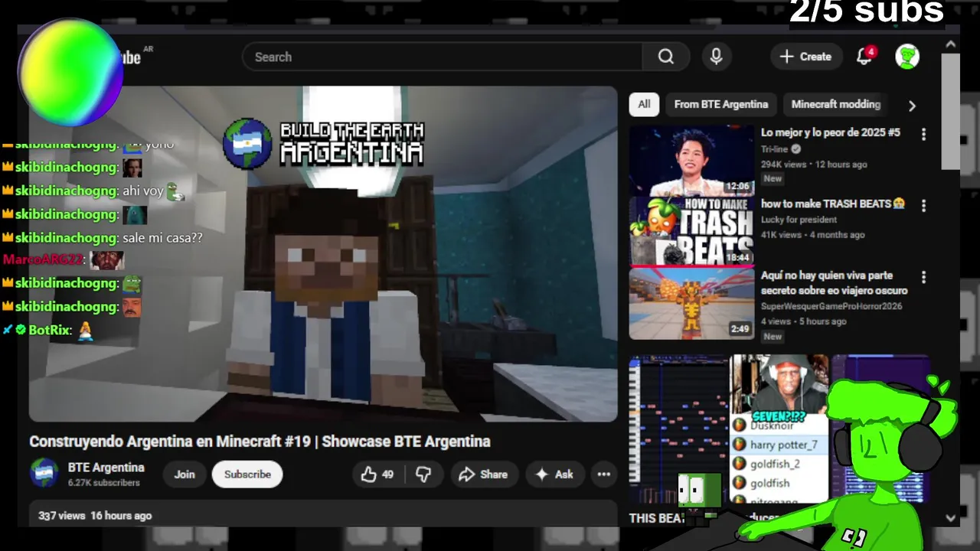The height and width of the screenshot is (551, 980).
Task: Open Aquí no hay quien viva thumbnail
Action: pos(691,304)
